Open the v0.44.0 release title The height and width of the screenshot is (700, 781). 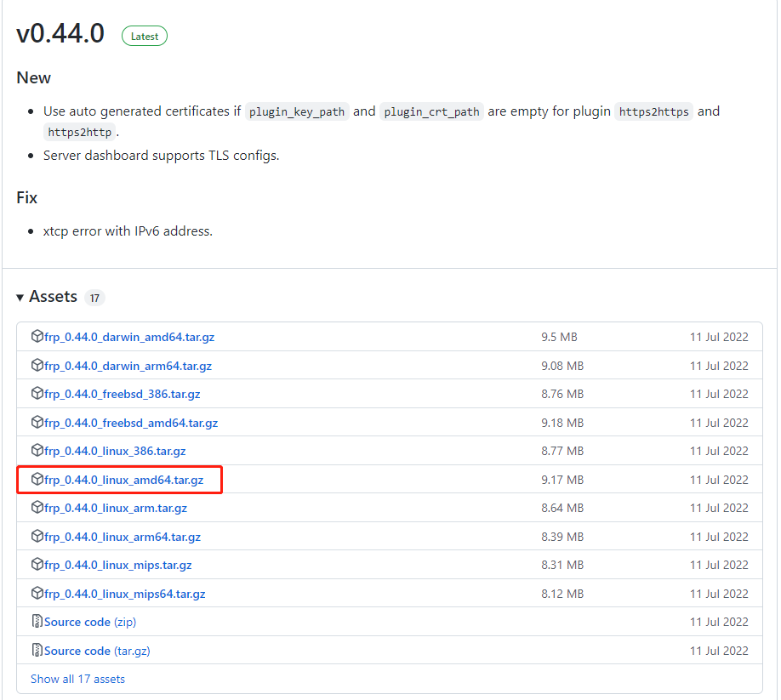60,33
